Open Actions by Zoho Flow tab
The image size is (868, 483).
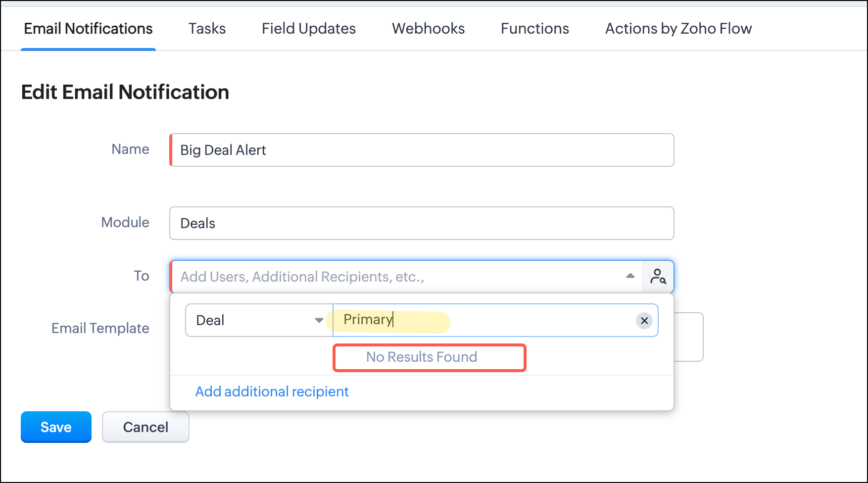click(x=678, y=29)
